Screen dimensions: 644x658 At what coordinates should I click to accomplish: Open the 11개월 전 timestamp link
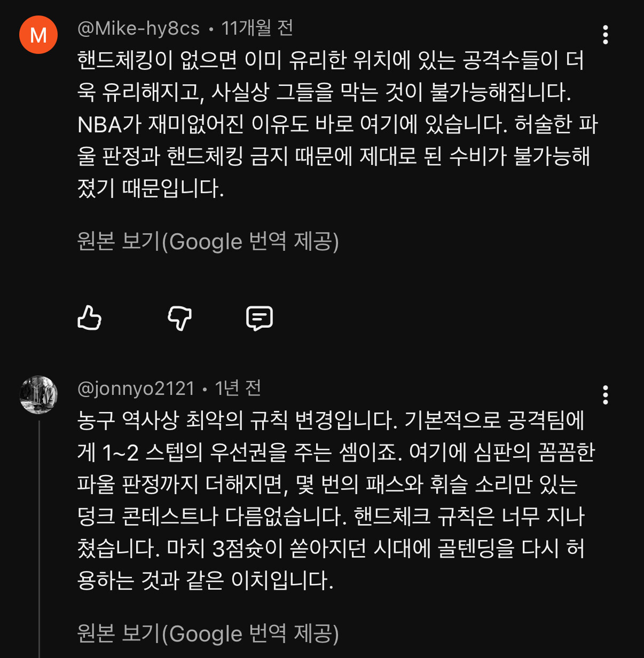257,28
